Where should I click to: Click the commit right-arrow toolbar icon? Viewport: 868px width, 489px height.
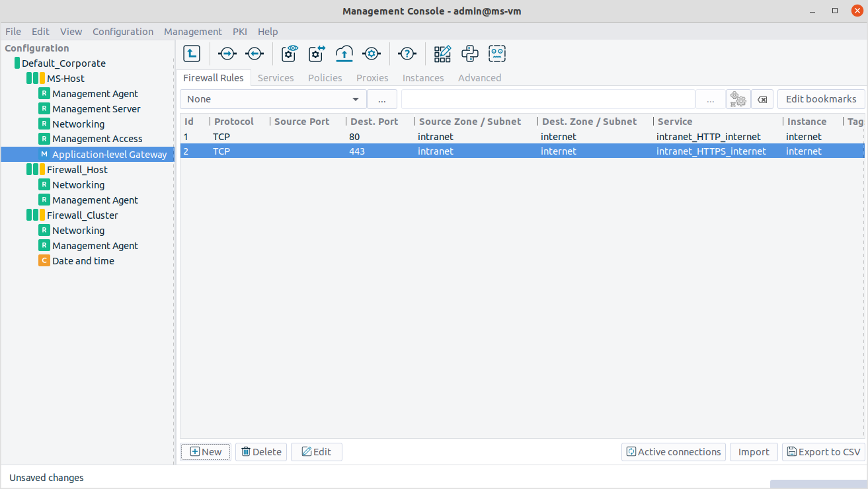pyautogui.click(x=227, y=54)
